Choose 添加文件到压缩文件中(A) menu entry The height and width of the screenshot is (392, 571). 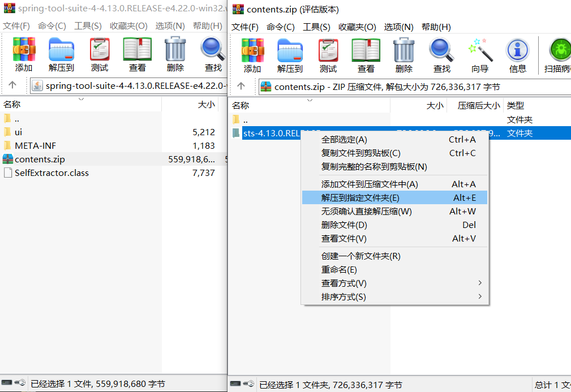click(x=395, y=184)
